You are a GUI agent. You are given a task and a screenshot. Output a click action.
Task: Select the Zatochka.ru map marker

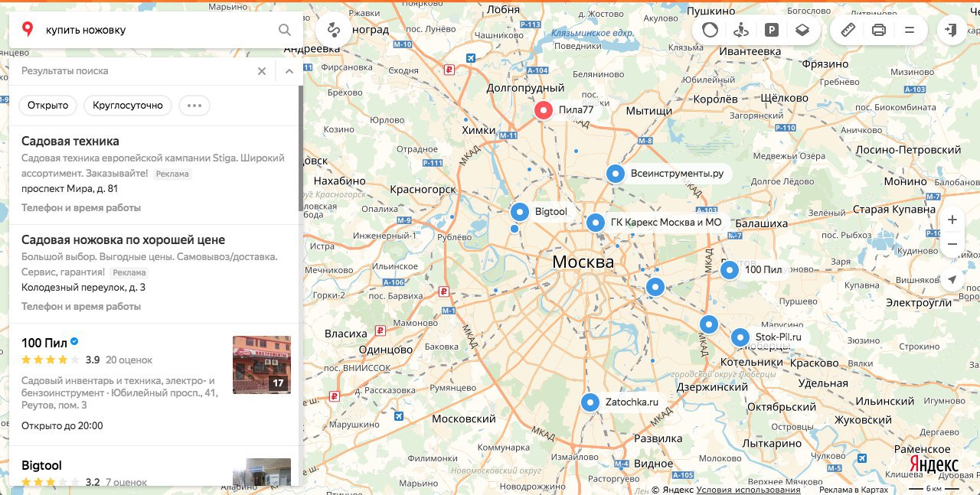coord(590,402)
